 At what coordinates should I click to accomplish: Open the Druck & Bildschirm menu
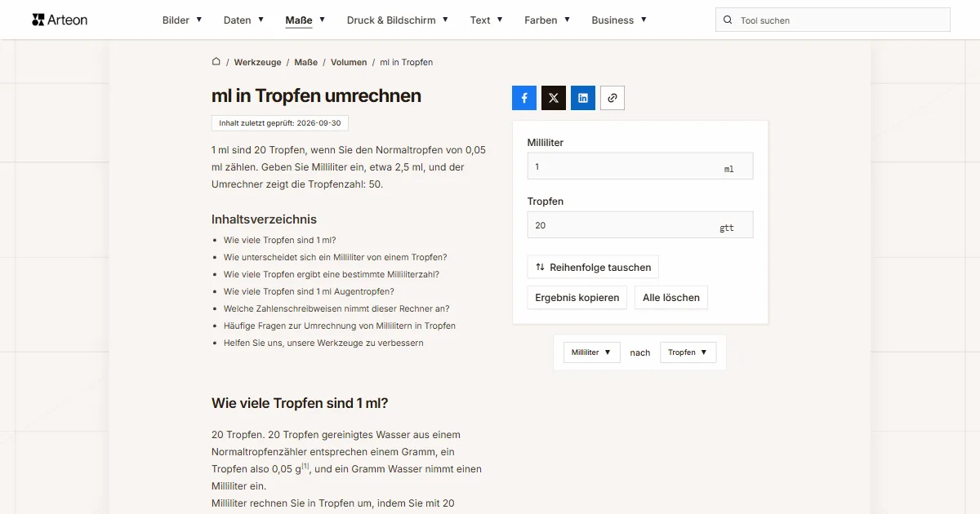pos(398,20)
